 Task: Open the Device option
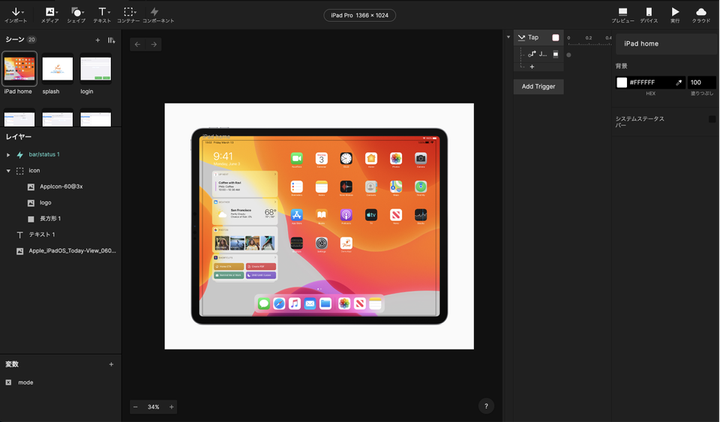click(x=649, y=15)
